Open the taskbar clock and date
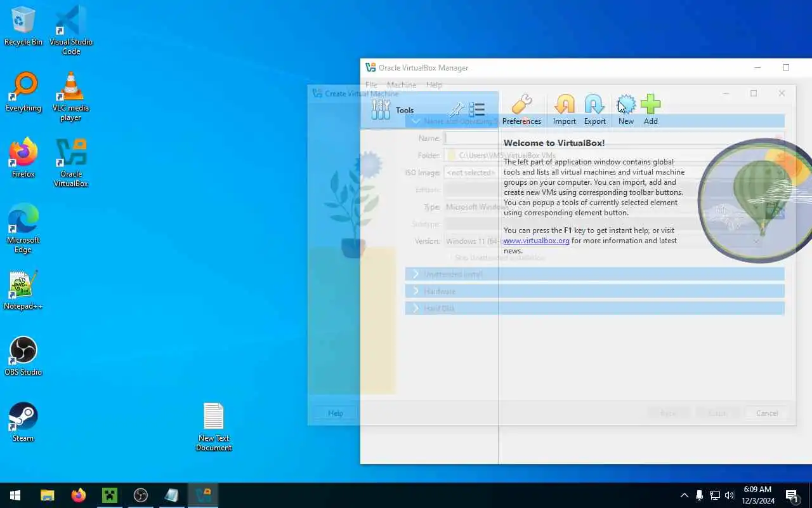The width and height of the screenshot is (812, 508). (757, 495)
